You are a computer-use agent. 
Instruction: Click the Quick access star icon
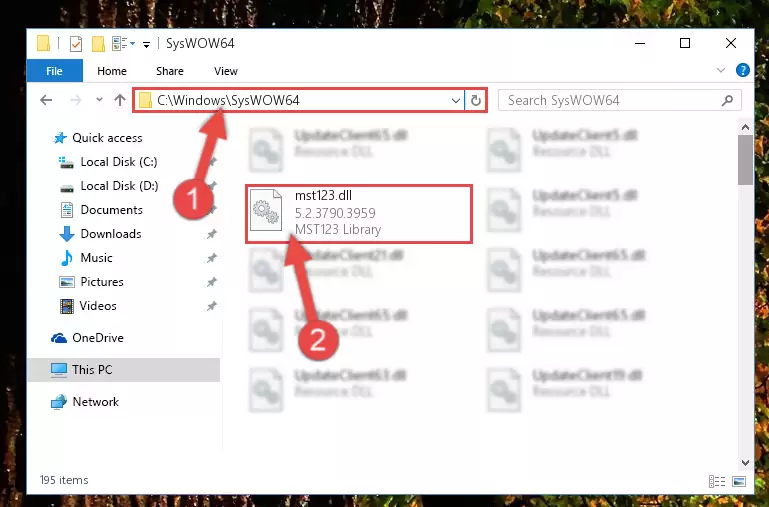click(60, 138)
